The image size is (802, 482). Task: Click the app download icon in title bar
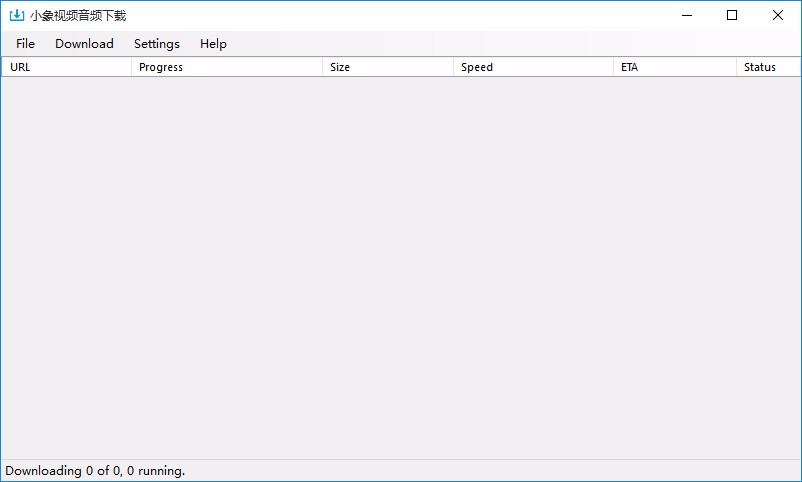(x=17, y=15)
